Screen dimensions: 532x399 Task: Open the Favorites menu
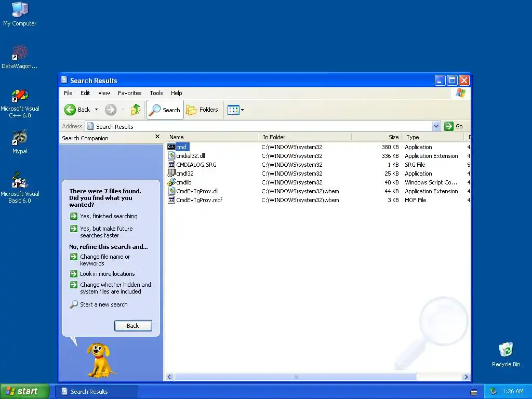click(129, 93)
